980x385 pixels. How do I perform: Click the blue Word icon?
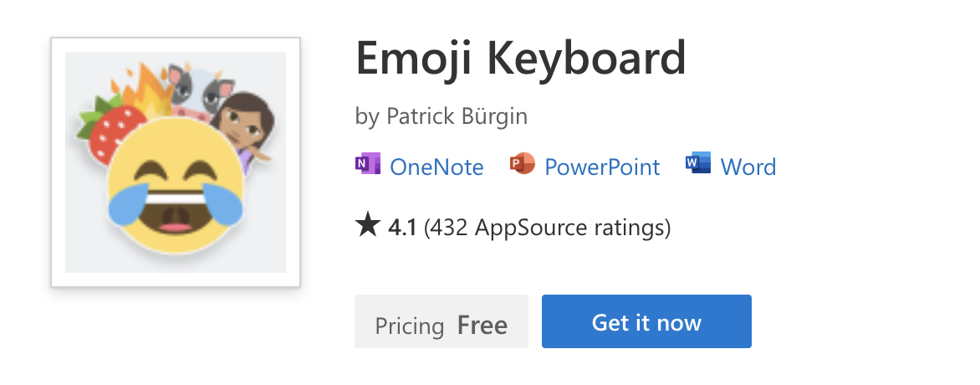(x=697, y=166)
